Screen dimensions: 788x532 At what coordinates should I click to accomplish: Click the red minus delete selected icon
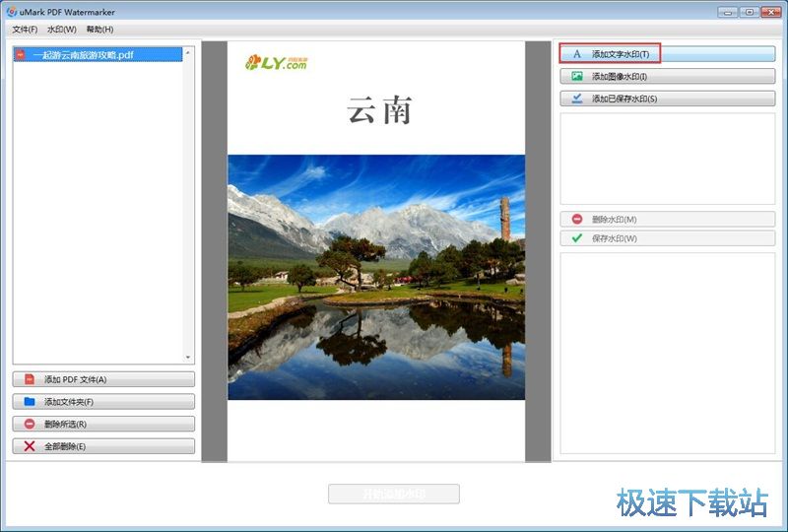[30, 424]
